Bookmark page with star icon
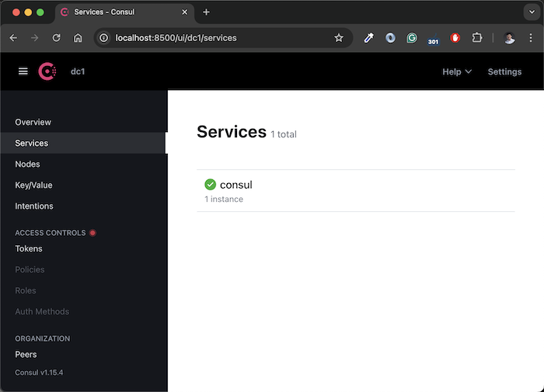Image resolution: width=544 pixels, height=392 pixels. pyautogui.click(x=339, y=38)
